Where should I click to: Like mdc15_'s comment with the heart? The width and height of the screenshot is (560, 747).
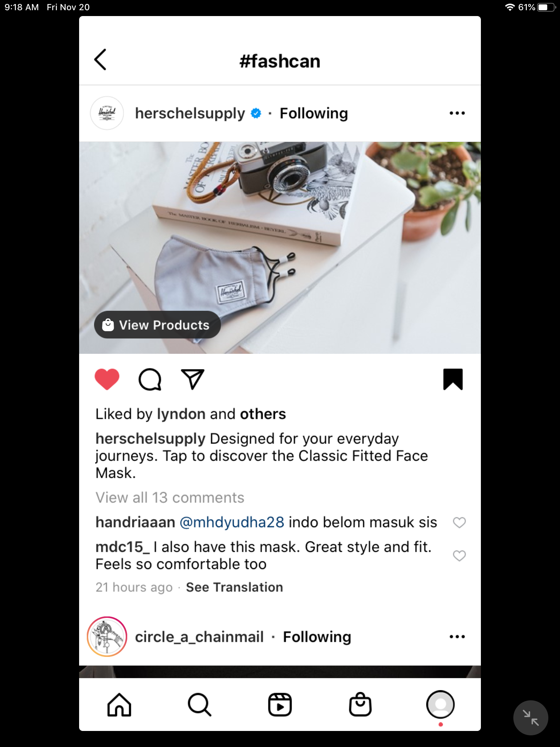[x=459, y=556]
